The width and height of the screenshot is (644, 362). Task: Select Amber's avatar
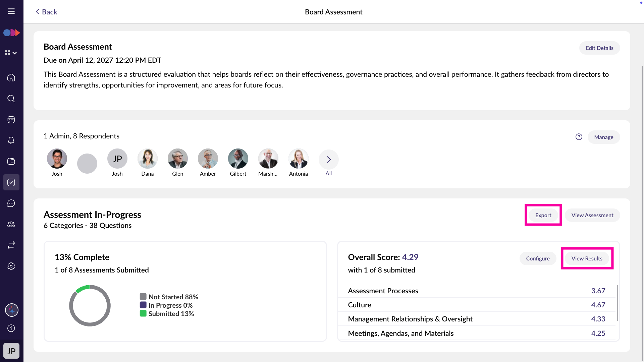pos(208,159)
